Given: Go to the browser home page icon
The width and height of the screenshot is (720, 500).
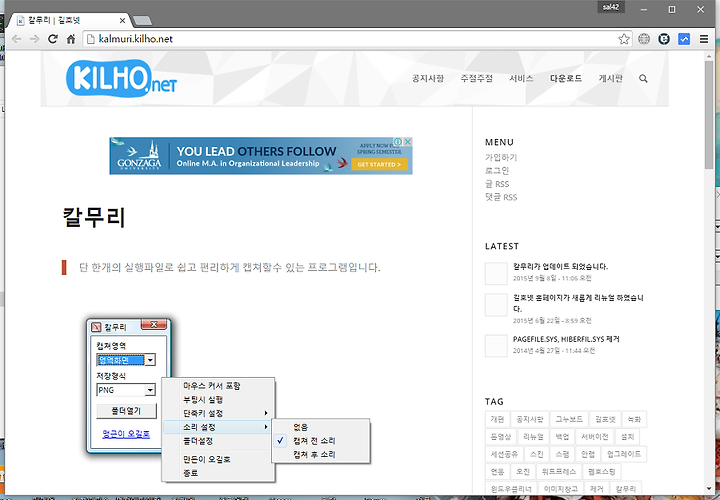Looking at the screenshot, I should pos(71,39).
